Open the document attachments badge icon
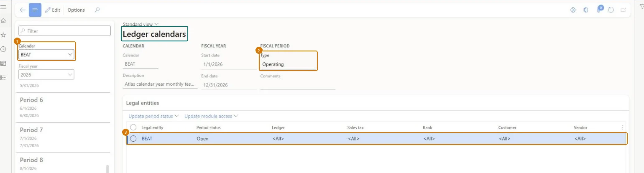Viewport: 644px width, 173px height. pos(599,9)
